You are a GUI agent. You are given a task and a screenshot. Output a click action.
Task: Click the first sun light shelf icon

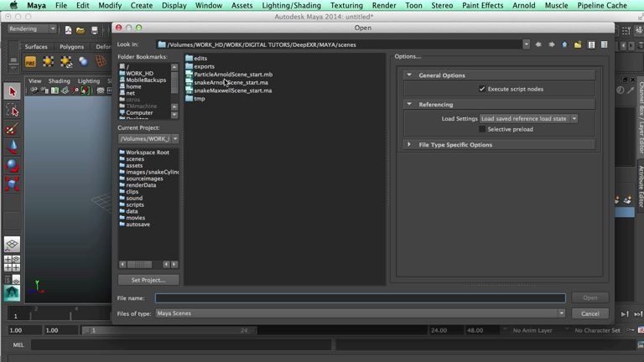tap(48, 61)
